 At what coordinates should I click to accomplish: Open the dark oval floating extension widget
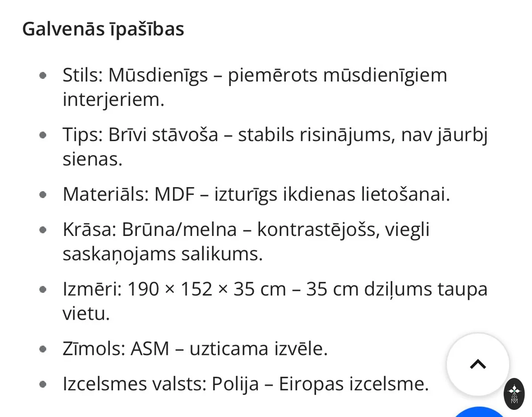click(514, 393)
